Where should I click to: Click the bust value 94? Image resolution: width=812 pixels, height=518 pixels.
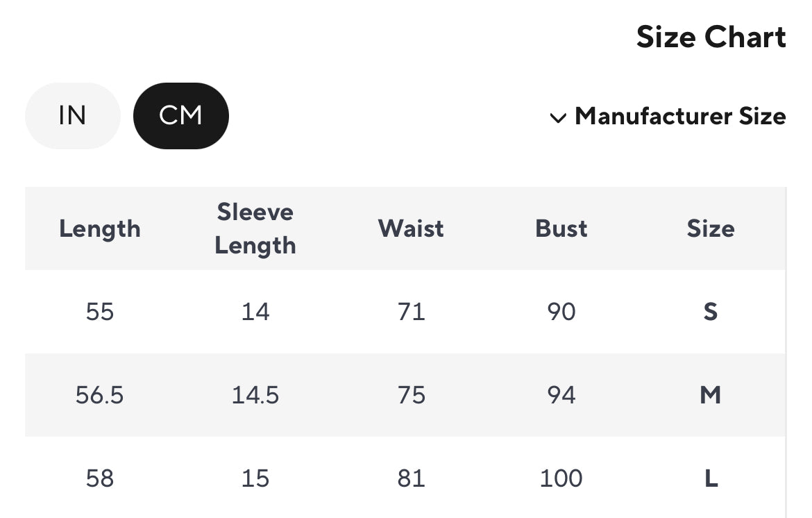pyautogui.click(x=561, y=395)
